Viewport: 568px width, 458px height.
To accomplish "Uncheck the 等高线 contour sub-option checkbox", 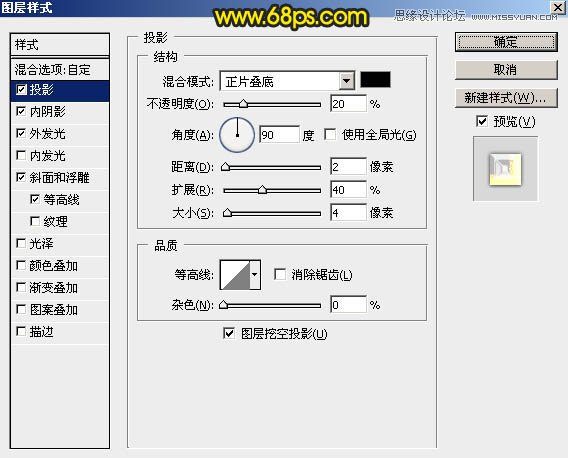I will point(35,199).
